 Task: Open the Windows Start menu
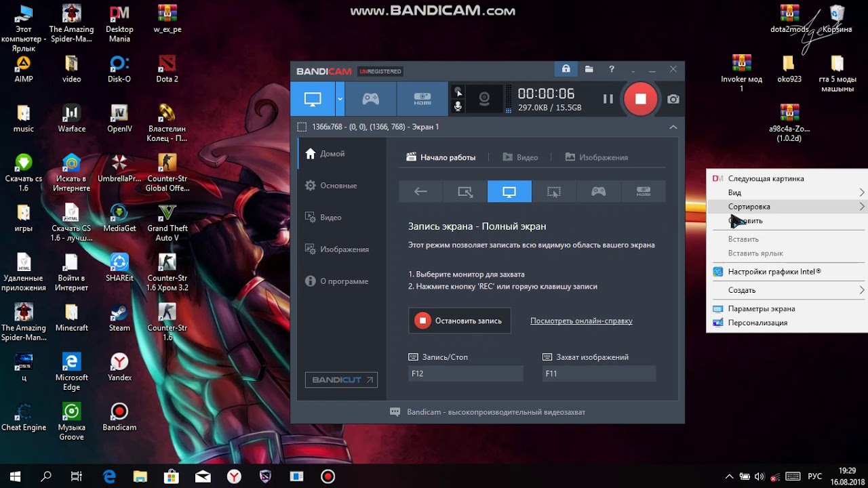click(15, 476)
